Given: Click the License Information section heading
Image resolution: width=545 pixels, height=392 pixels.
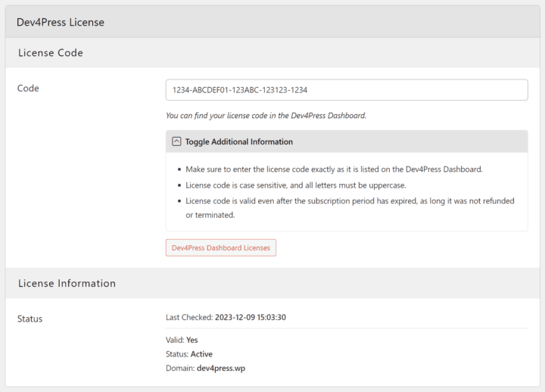Looking at the screenshot, I should point(67,283).
